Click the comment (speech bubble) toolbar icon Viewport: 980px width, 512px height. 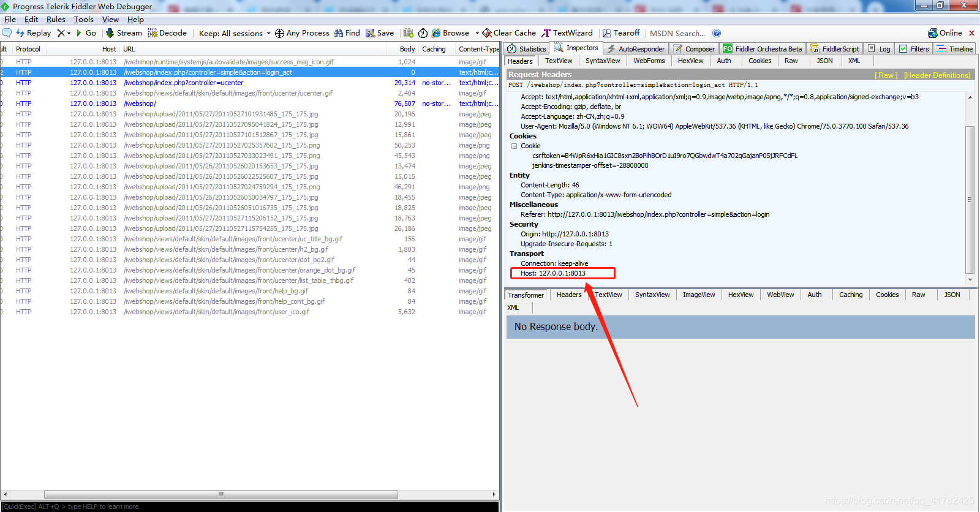point(7,33)
